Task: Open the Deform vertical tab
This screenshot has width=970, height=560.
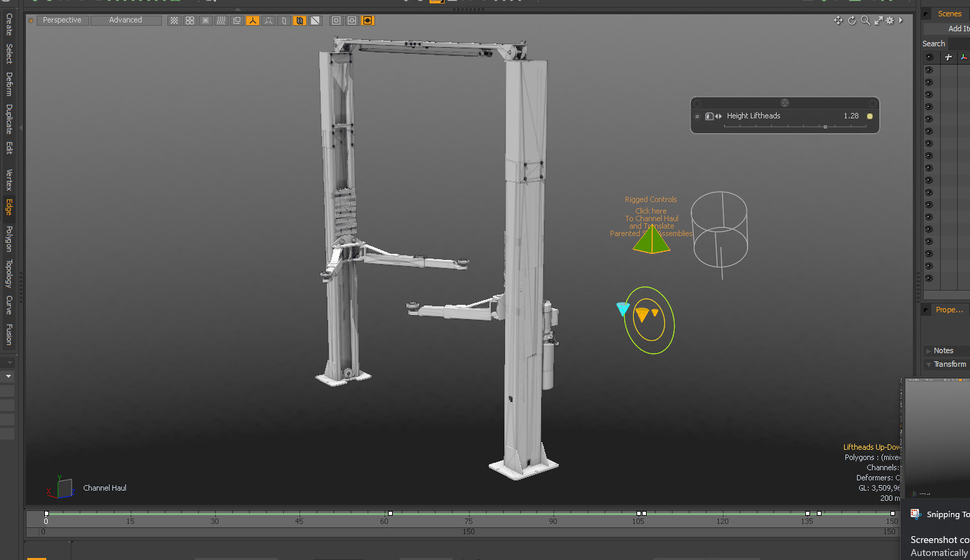Action: tap(9, 84)
